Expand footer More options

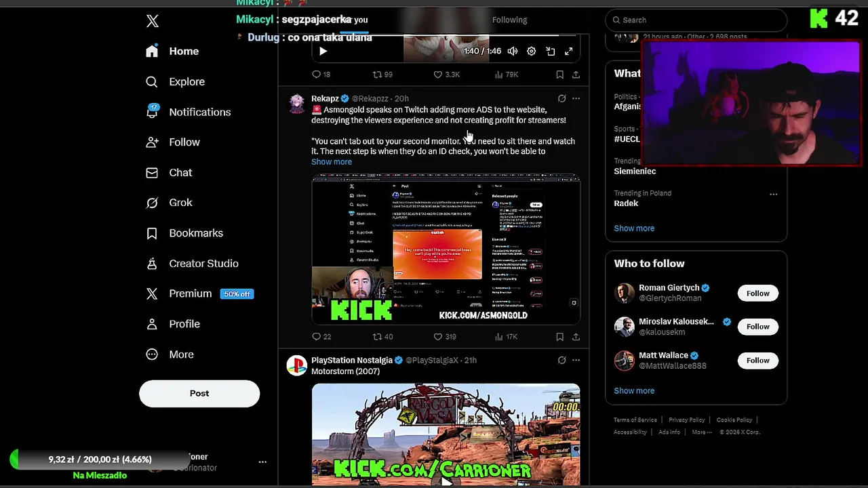pyautogui.click(x=701, y=432)
